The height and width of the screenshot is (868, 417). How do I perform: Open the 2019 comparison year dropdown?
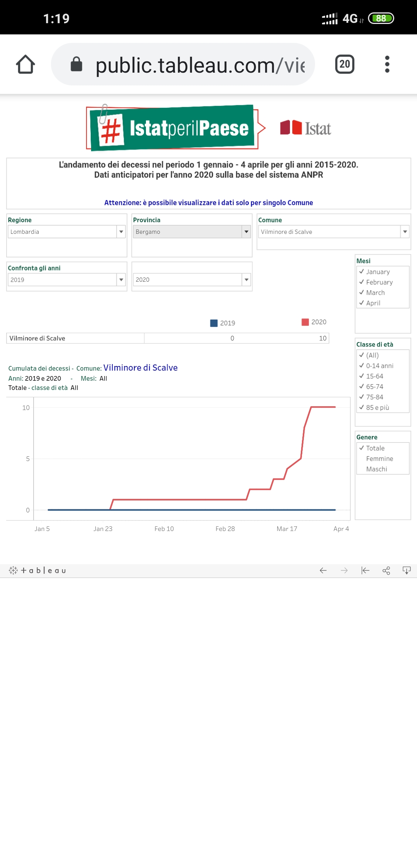coord(121,280)
